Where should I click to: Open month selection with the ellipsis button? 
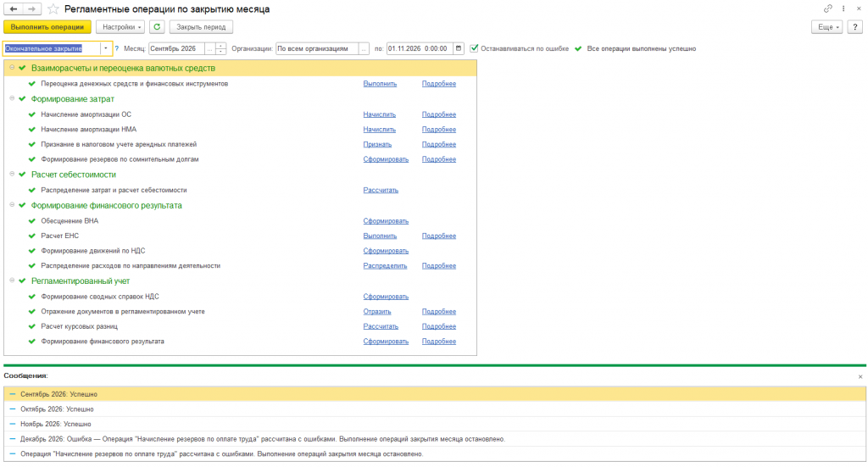click(210, 48)
